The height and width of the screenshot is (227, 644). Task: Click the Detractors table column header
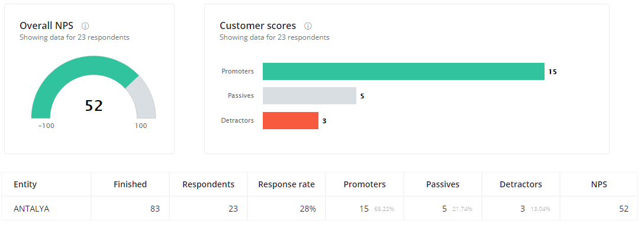[x=521, y=184]
